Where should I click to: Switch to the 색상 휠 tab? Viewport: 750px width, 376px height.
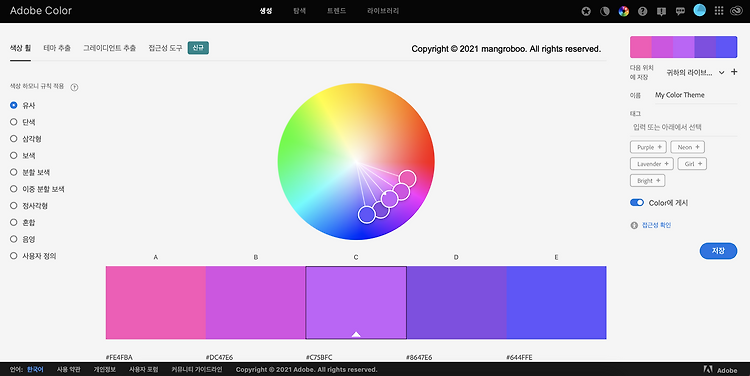(x=20, y=48)
